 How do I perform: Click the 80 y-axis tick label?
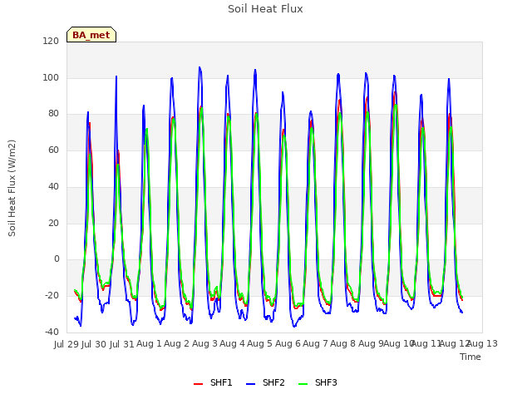(53, 114)
